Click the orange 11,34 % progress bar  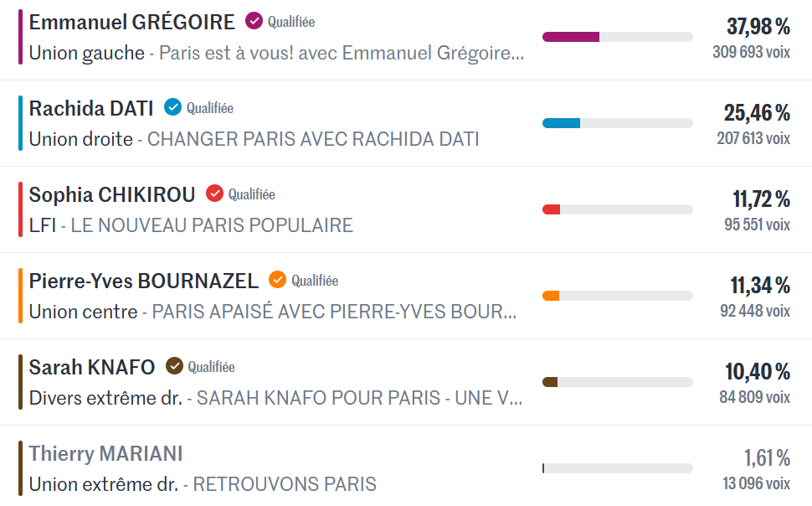point(617,296)
